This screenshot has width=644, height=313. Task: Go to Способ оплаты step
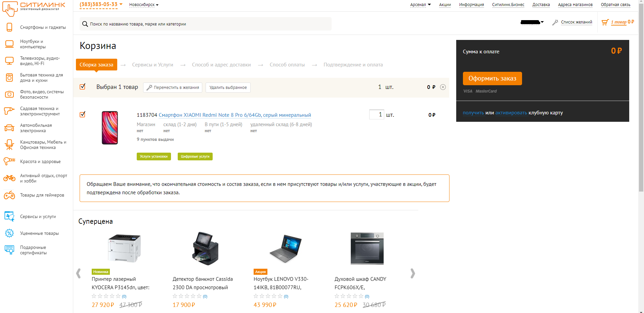[x=287, y=65]
